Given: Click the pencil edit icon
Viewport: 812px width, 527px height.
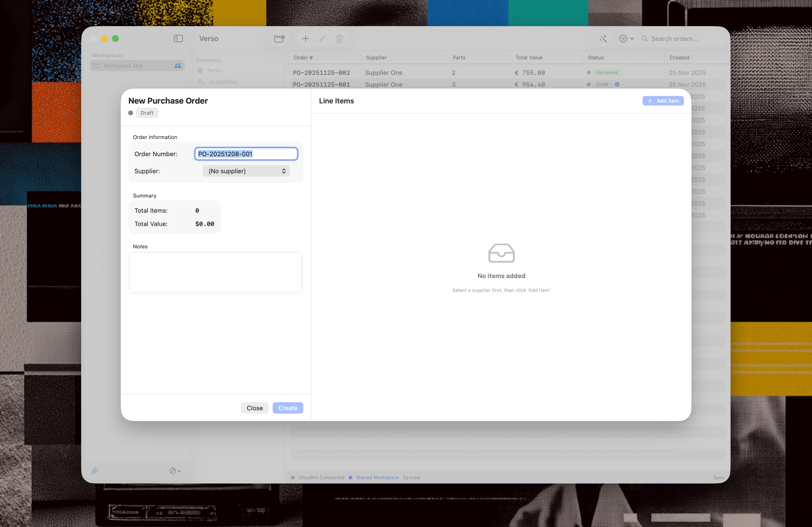Looking at the screenshot, I should coord(322,39).
